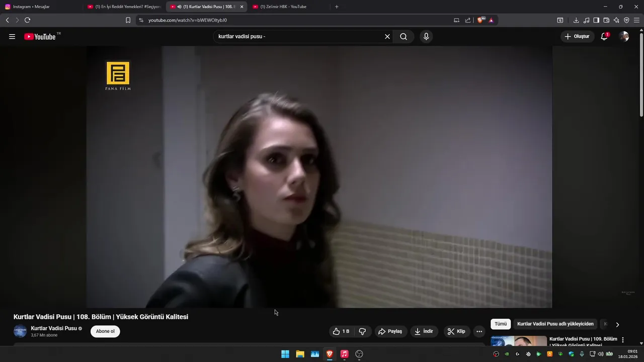Open Brave Rewards triangle icon

[x=491, y=20]
